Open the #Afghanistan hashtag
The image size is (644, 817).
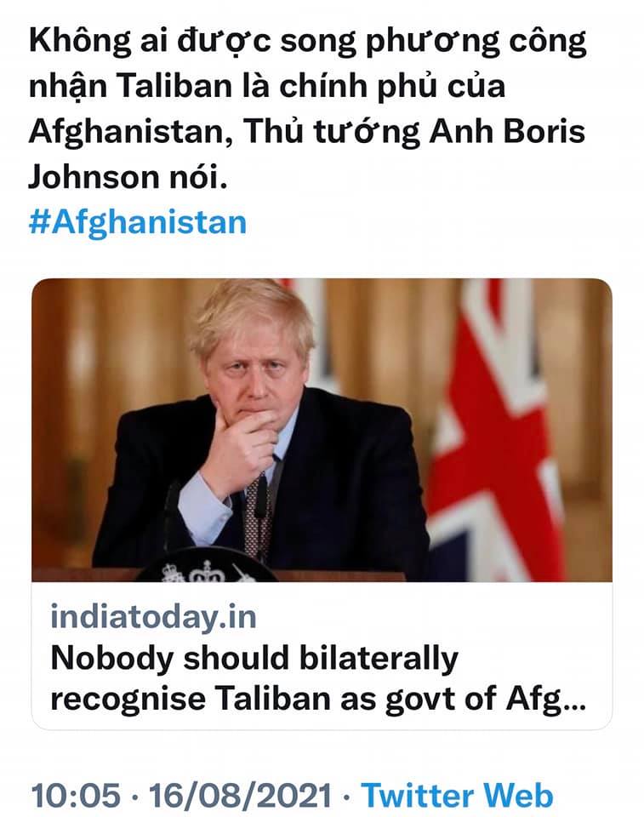[138, 222]
